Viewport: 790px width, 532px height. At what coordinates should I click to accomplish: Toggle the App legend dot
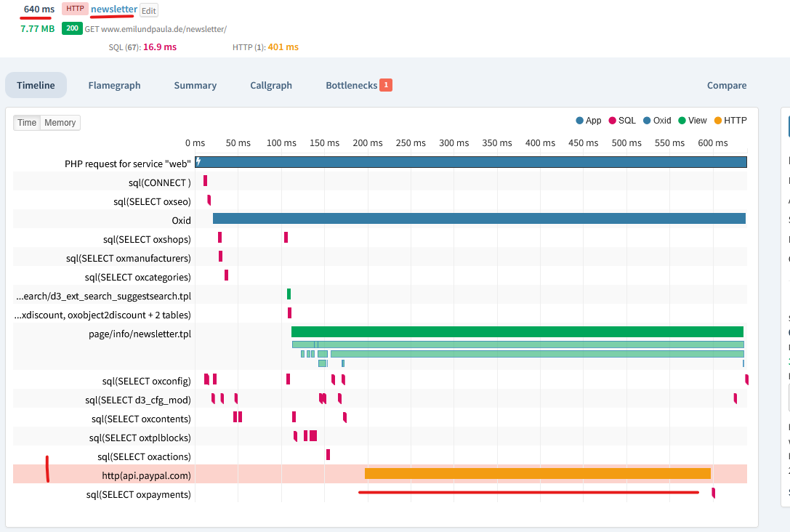579,121
